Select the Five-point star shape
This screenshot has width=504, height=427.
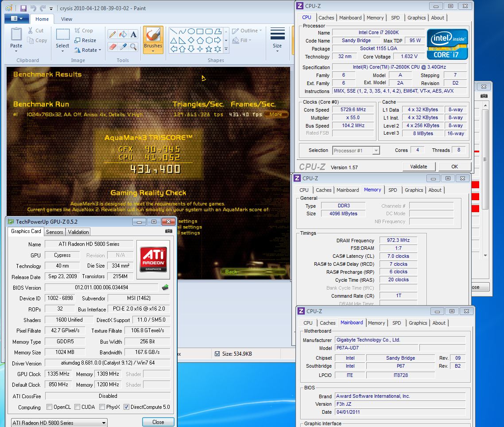tap(209, 49)
